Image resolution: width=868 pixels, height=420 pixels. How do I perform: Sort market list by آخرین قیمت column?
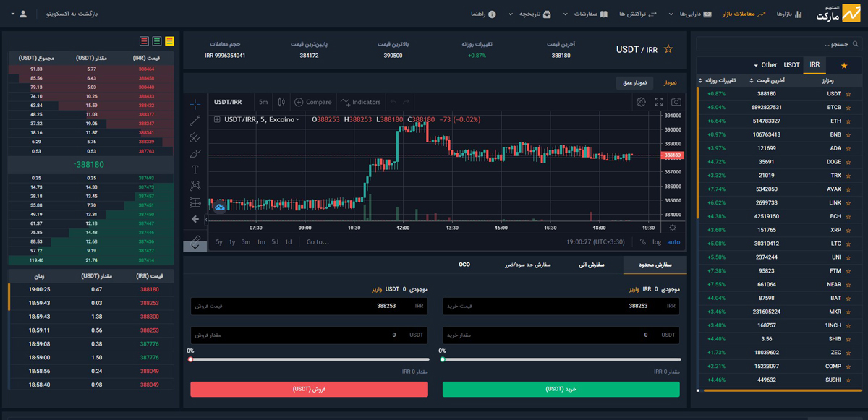[x=767, y=80]
